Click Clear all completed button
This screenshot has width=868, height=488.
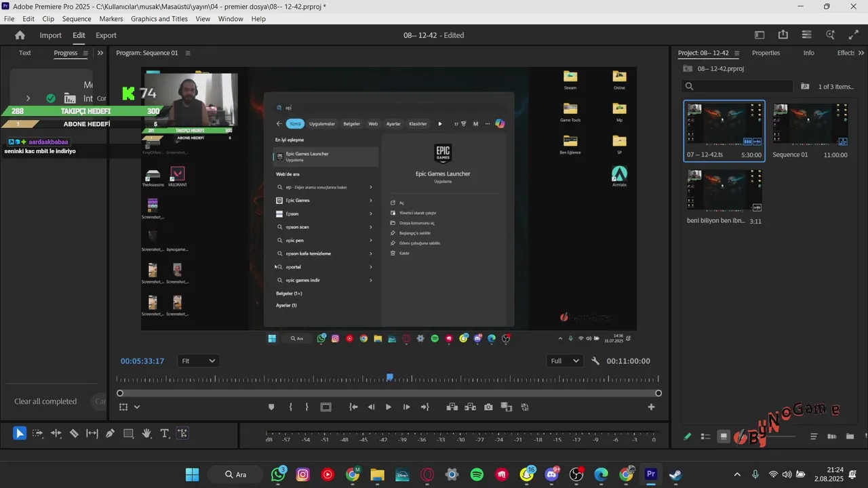[x=45, y=401]
